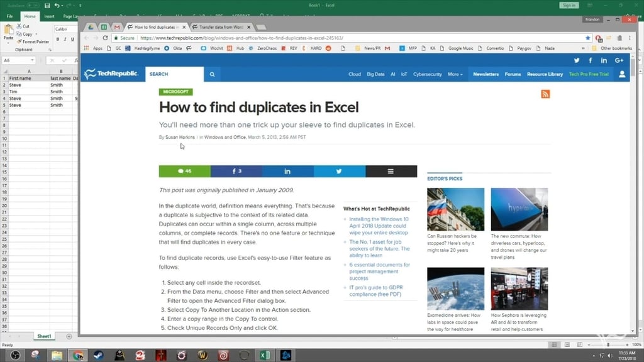The width and height of the screenshot is (644, 362).
Task: Share article on LinkedIn share bar
Action: coord(288,171)
